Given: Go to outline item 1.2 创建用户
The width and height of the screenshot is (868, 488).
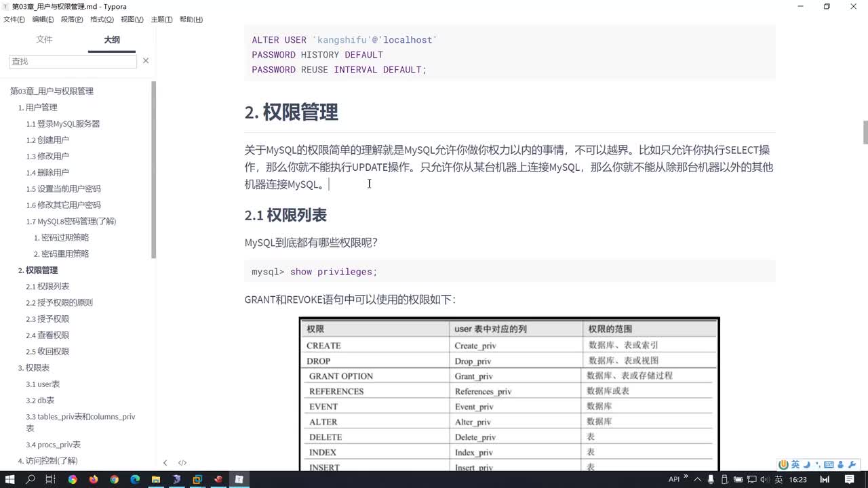Looking at the screenshot, I should (x=47, y=140).
